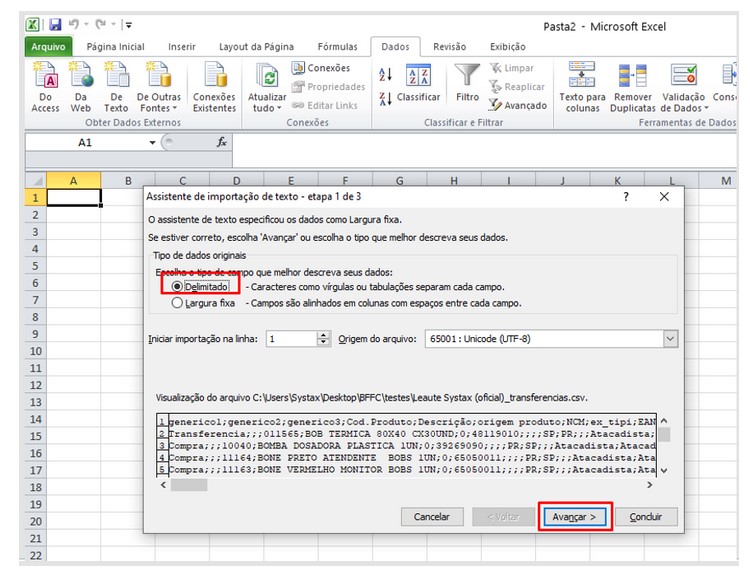
Task: Click the Iniciar importação na linha field
Action: coord(292,339)
